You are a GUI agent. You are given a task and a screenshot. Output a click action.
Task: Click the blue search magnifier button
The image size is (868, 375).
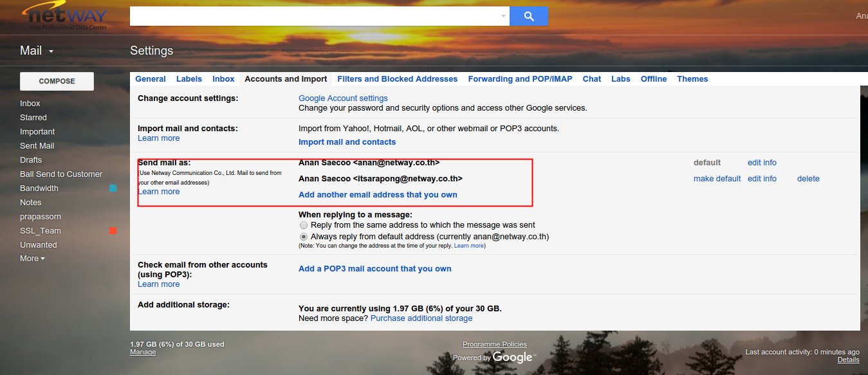point(528,16)
